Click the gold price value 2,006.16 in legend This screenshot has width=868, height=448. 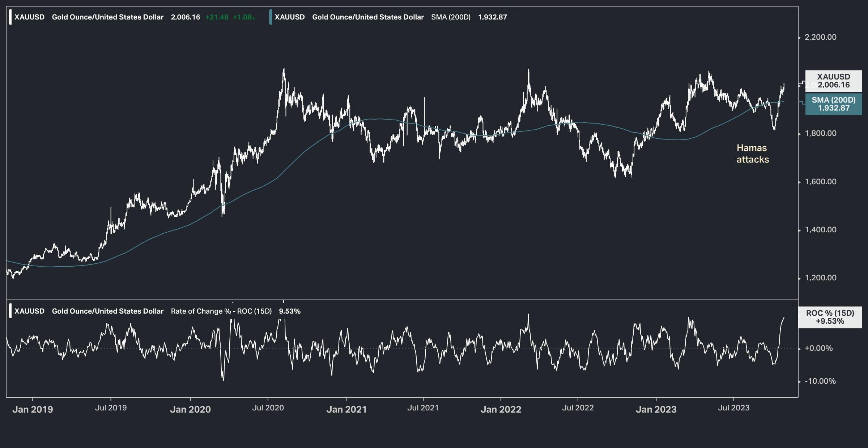[x=186, y=17]
